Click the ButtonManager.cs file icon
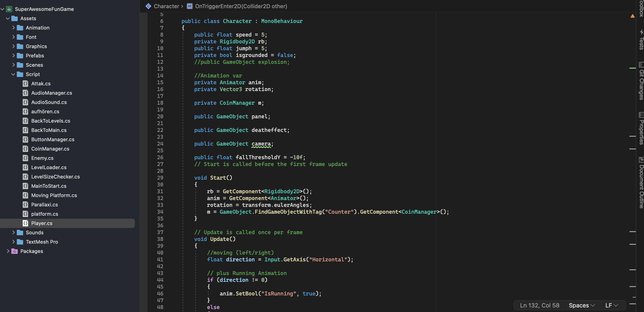The image size is (644, 312). (25, 139)
